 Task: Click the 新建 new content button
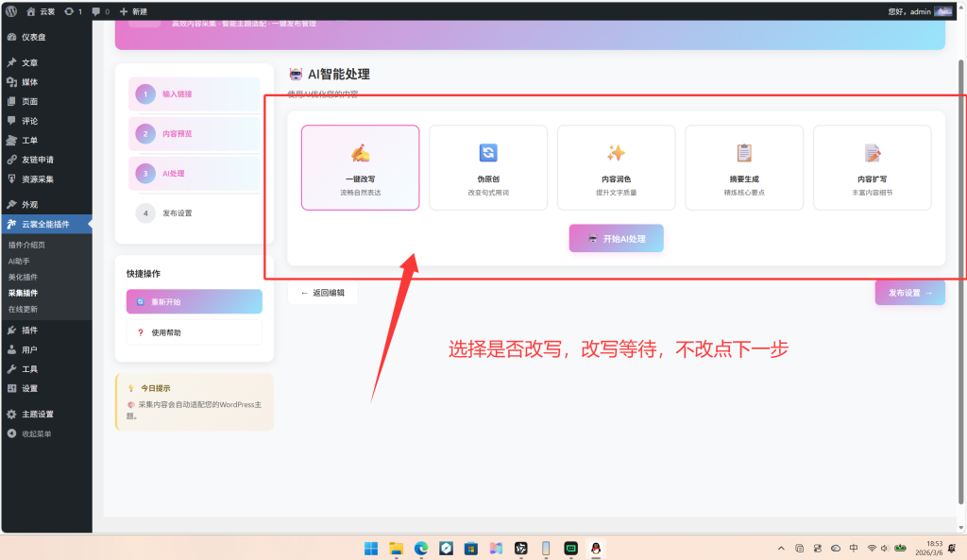point(133,11)
